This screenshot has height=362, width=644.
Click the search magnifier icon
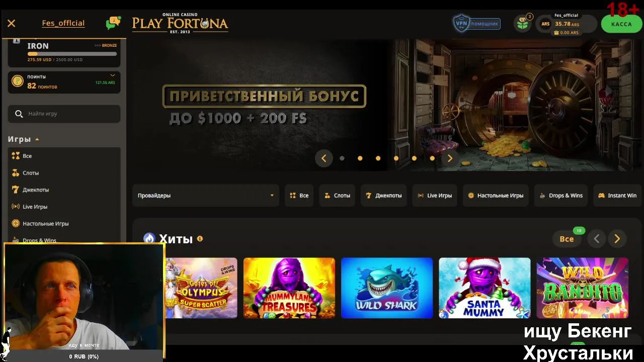click(19, 114)
